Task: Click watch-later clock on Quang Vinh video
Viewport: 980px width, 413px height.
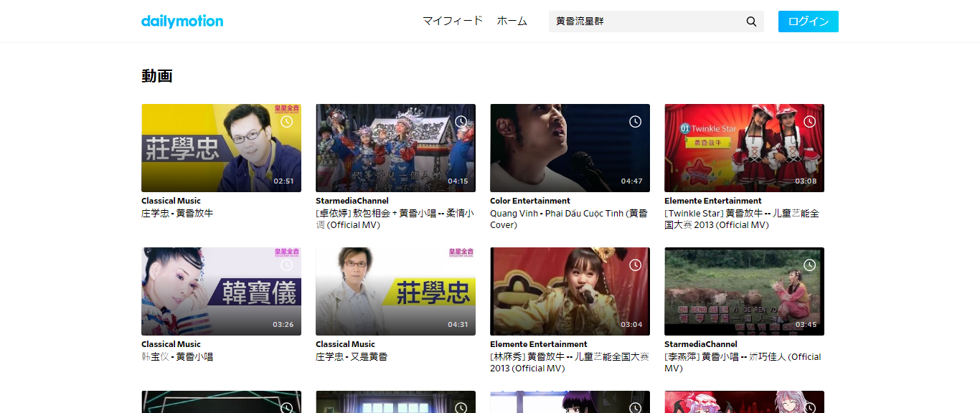Action: point(636,122)
